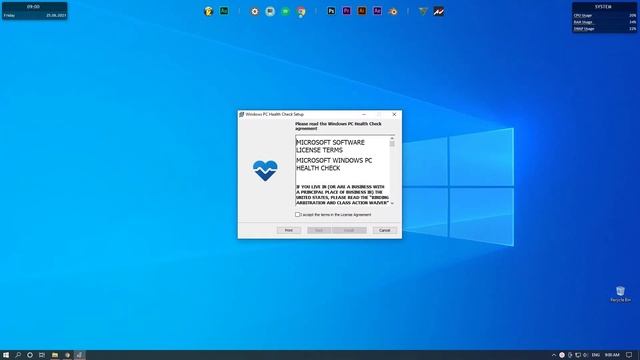Viewport: 640px width, 360px height.
Task: Open volume control in system tray
Action: [585, 355]
